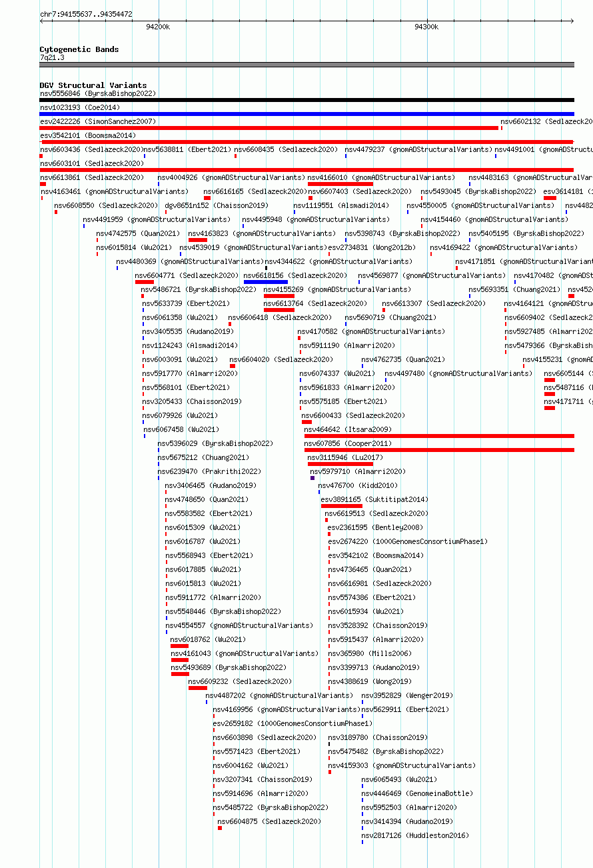
Task: Click the nsv3405535 (Audano2019) label
Action: coord(188,331)
